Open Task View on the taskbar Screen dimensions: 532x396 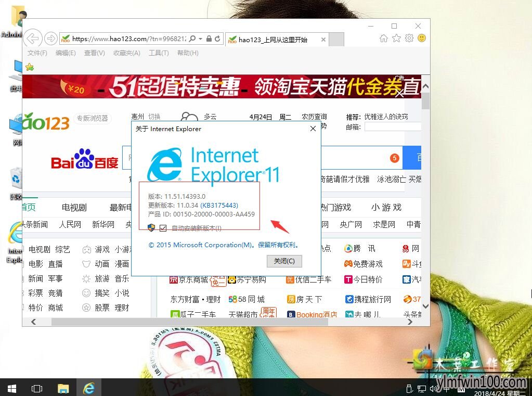(36, 388)
